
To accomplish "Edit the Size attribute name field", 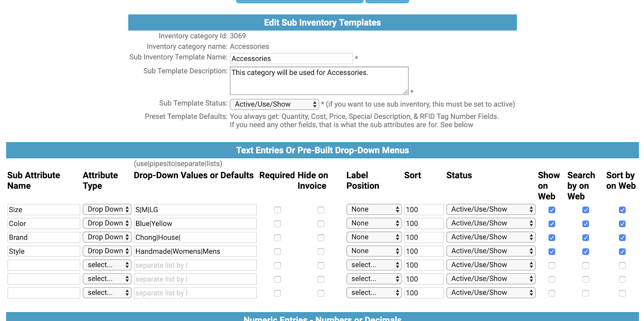I will (x=44, y=209).
